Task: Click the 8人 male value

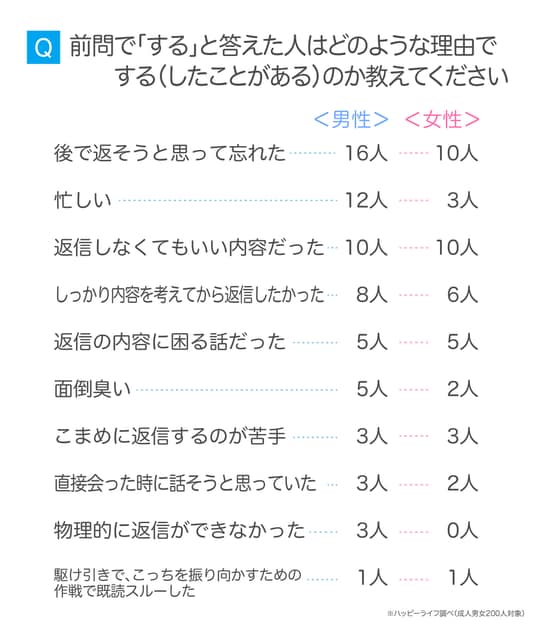Action: click(x=372, y=295)
